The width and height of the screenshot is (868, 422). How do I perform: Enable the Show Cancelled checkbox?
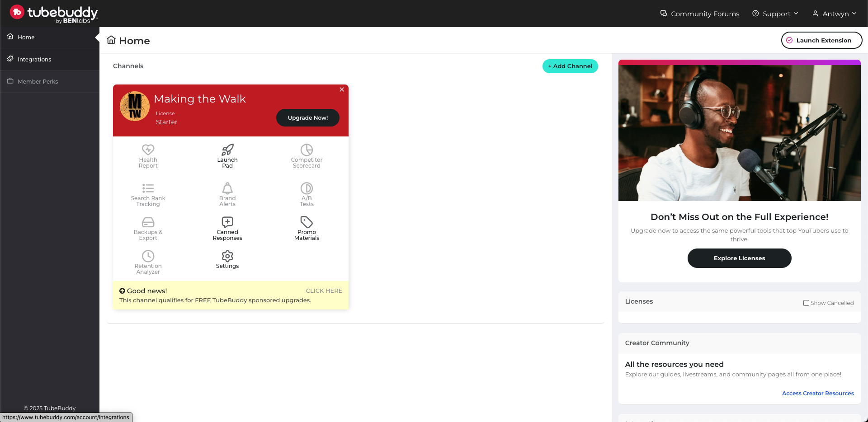point(806,303)
